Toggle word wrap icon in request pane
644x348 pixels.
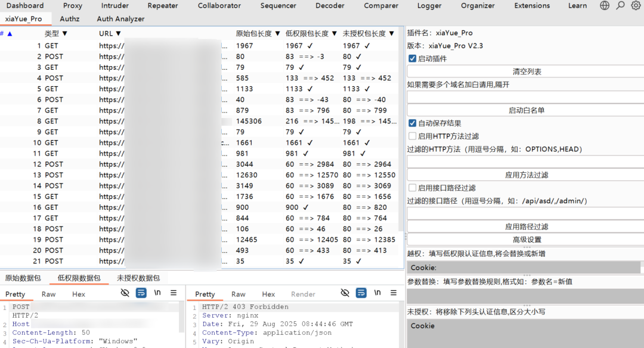(141, 293)
